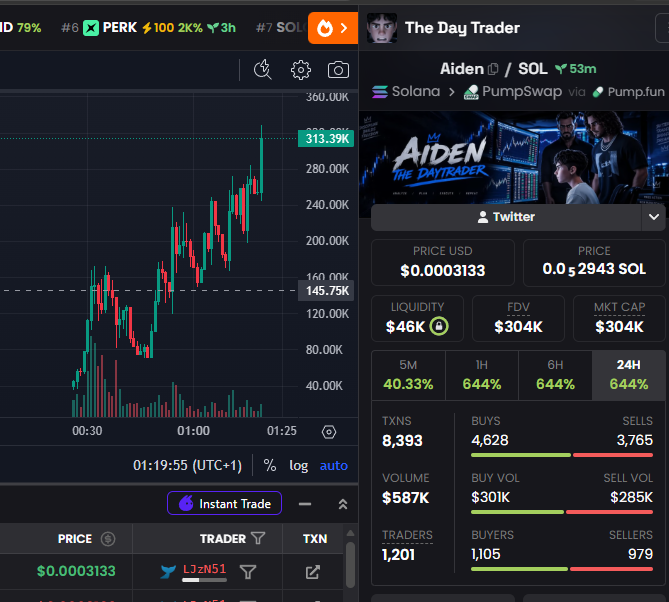The width and height of the screenshot is (669, 602).
Task: Open transaction external link icon
Action: coord(313,572)
